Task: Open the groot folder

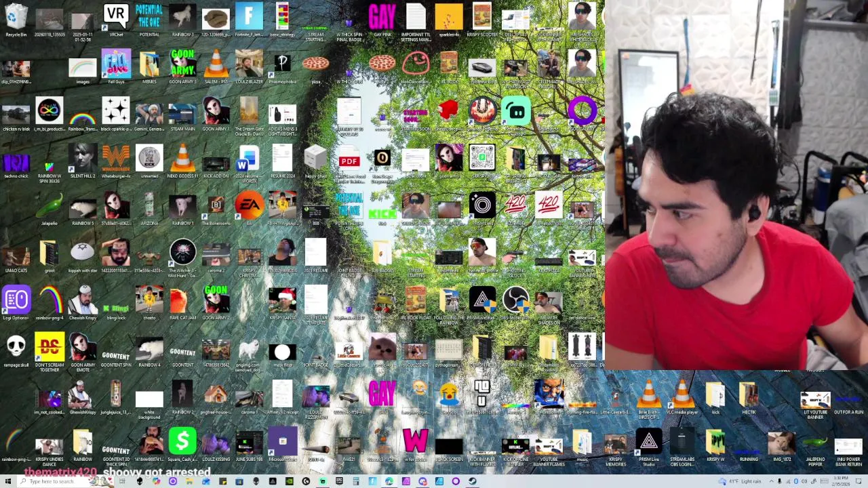Action: pyautogui.click(x=50, y=256)
